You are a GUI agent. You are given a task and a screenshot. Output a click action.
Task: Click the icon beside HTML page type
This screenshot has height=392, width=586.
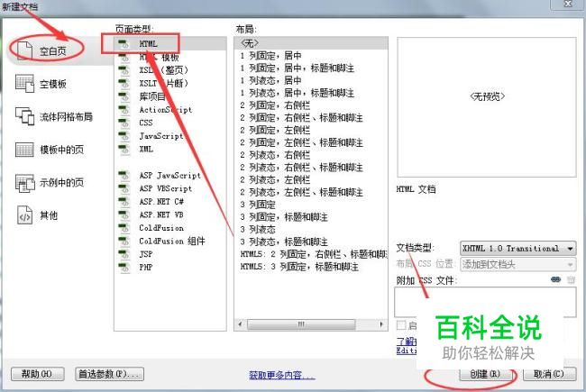coord(124,44)
